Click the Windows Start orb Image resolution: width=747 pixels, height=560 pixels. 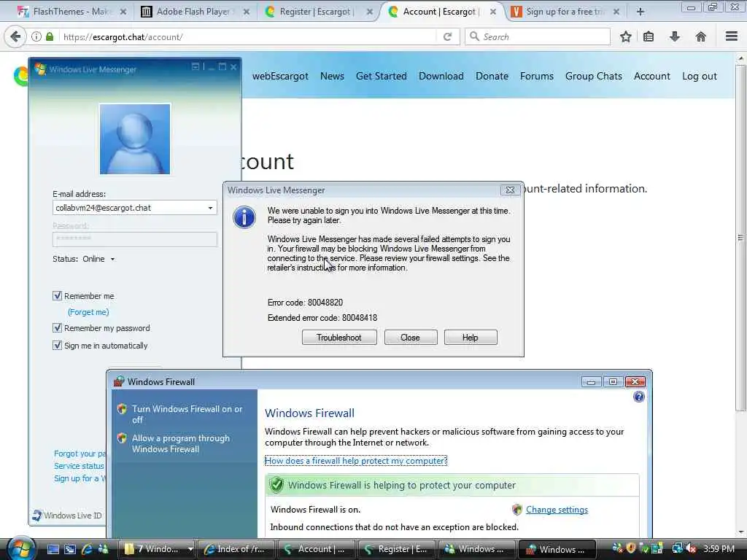pyautogui.click(x=21, y=549)
